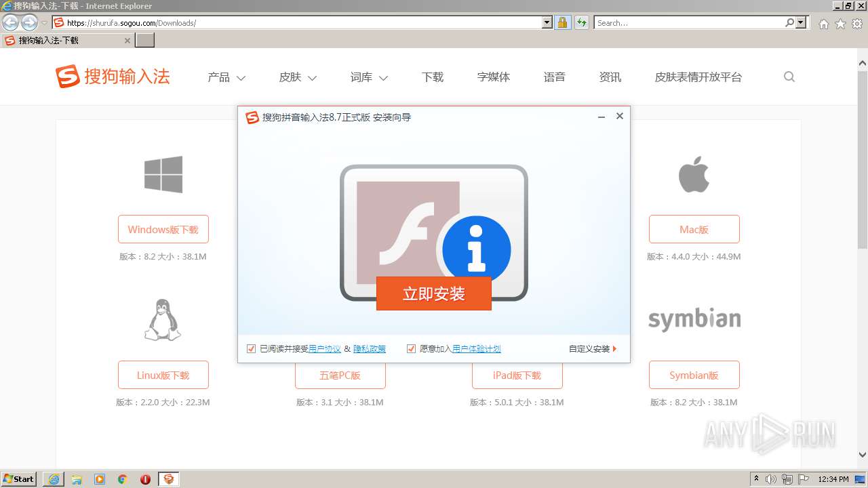This screenshot has width=868, height=488.
Task: Go back with the browser Back arrow
Action: point(10,23)
